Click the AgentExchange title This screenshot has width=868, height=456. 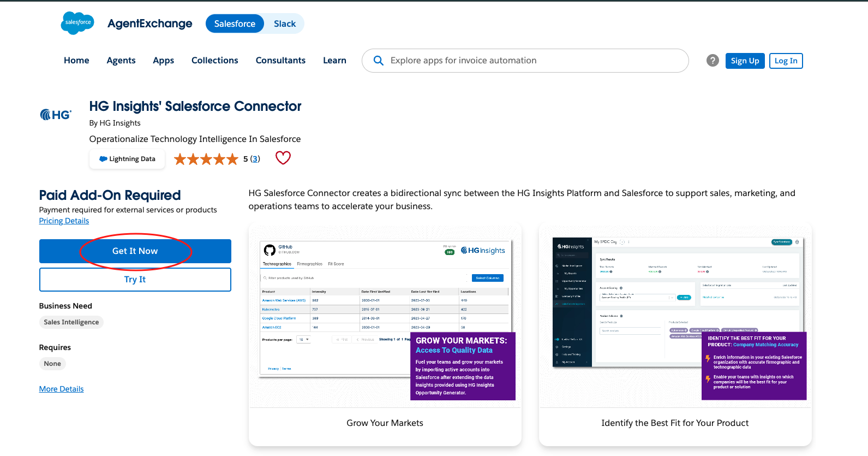[150, 23]
